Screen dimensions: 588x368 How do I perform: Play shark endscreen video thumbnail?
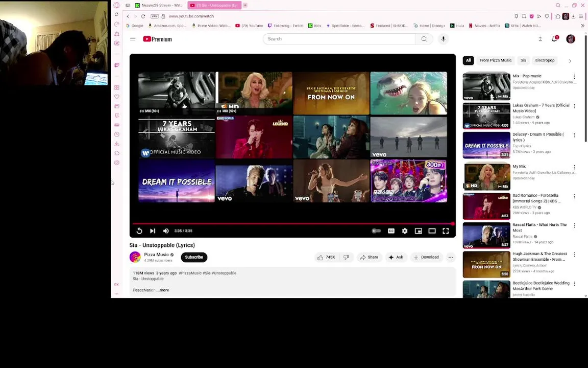click(408, 93)
